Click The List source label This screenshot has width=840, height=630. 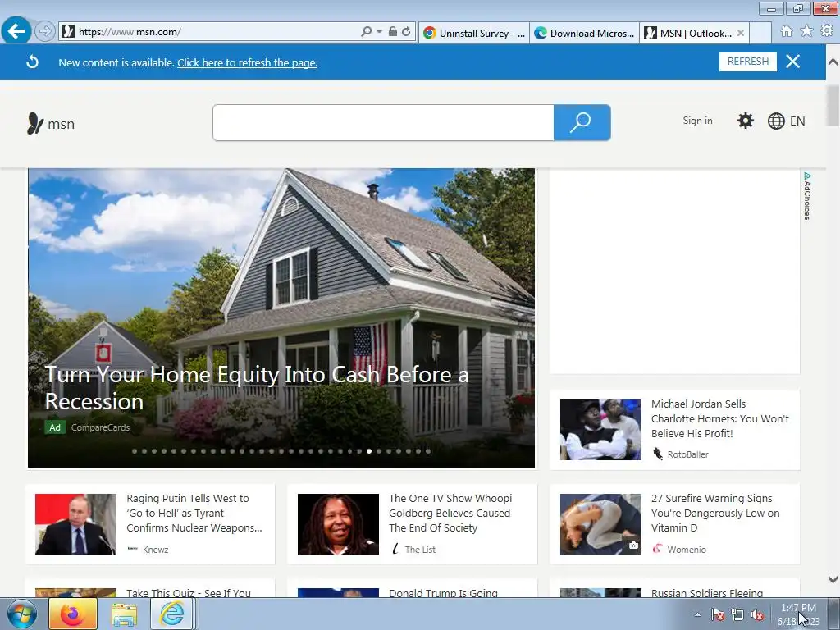click(420, 550)
